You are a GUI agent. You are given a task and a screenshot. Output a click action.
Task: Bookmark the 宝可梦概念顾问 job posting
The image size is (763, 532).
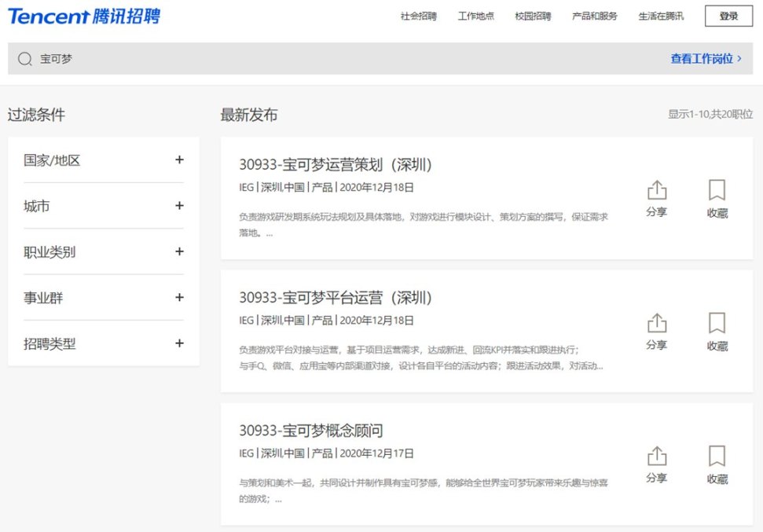coord(717,464)
